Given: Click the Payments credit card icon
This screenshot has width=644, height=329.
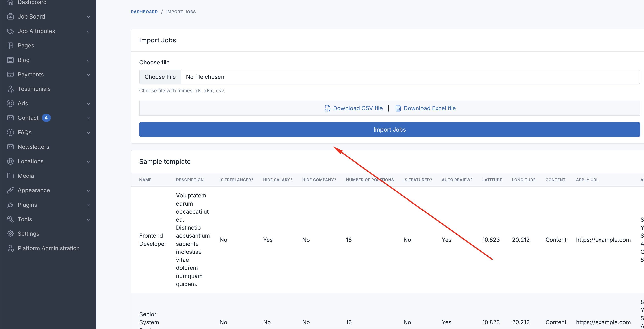Looking at the screenshot, I should (x=10, y=75).
